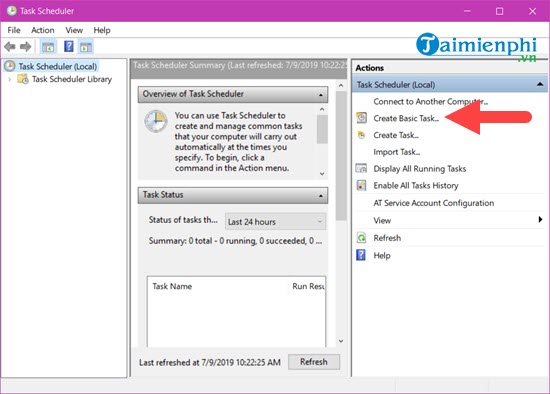Click the Refresh button below summary
550x394 pixels.
click(314, 362)
